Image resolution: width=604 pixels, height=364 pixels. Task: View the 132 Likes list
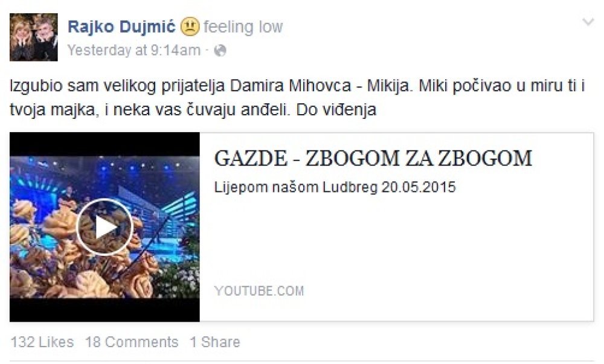click(42, 342)
